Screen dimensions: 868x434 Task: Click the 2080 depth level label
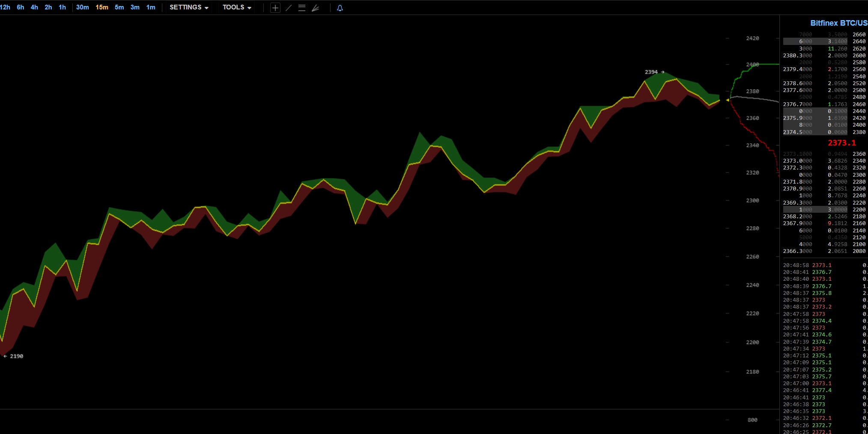coord(859,251)
